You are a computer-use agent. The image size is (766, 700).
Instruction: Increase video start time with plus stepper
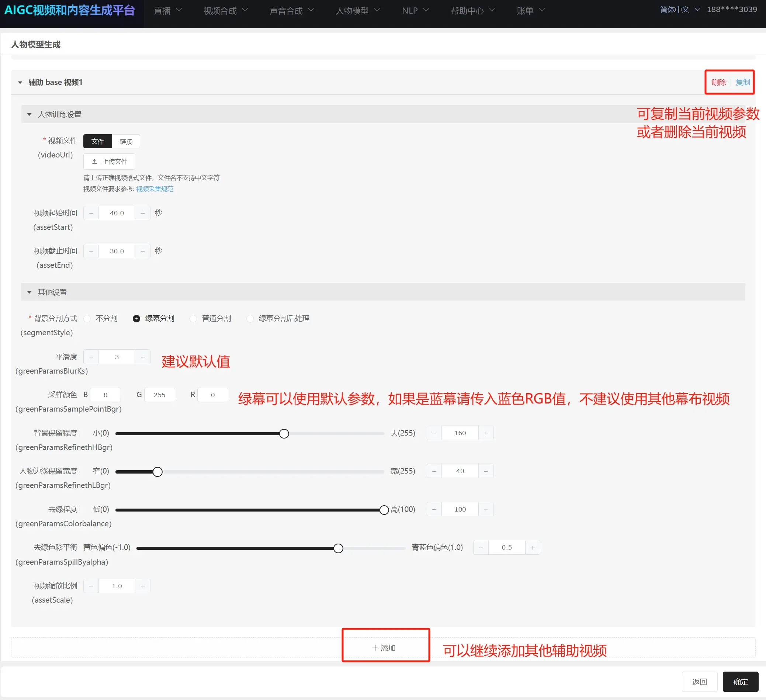tap(143, 213)
